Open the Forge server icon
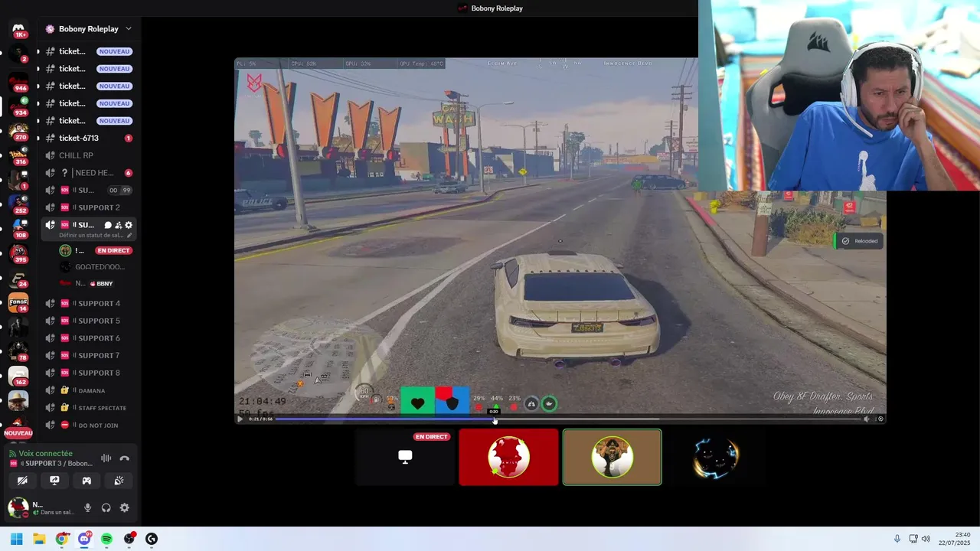 (x=18, y=302)
